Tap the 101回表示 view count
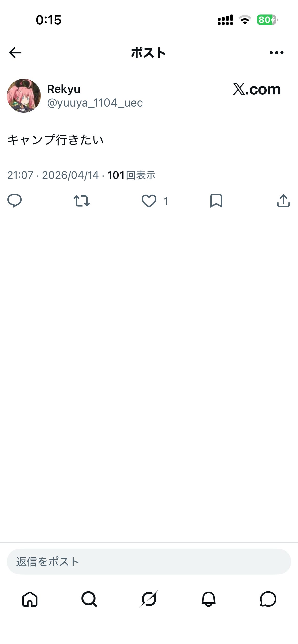 tap(131, 175)
